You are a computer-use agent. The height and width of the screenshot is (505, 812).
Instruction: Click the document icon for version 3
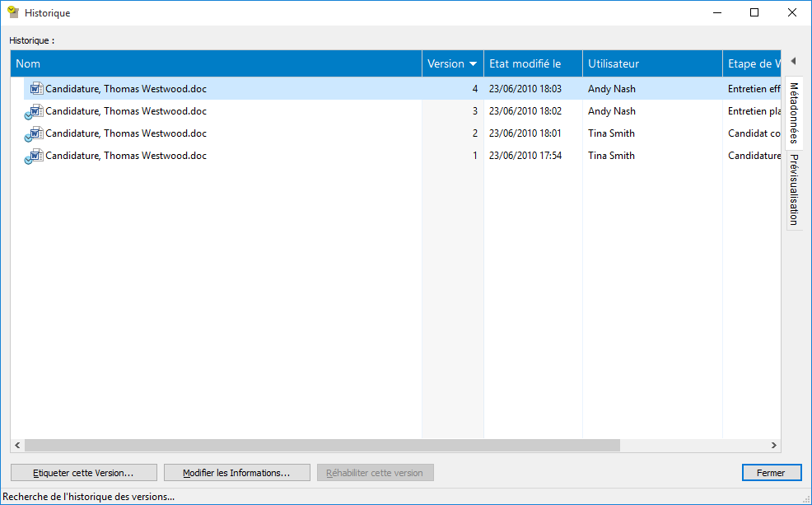tap(35, 111)
